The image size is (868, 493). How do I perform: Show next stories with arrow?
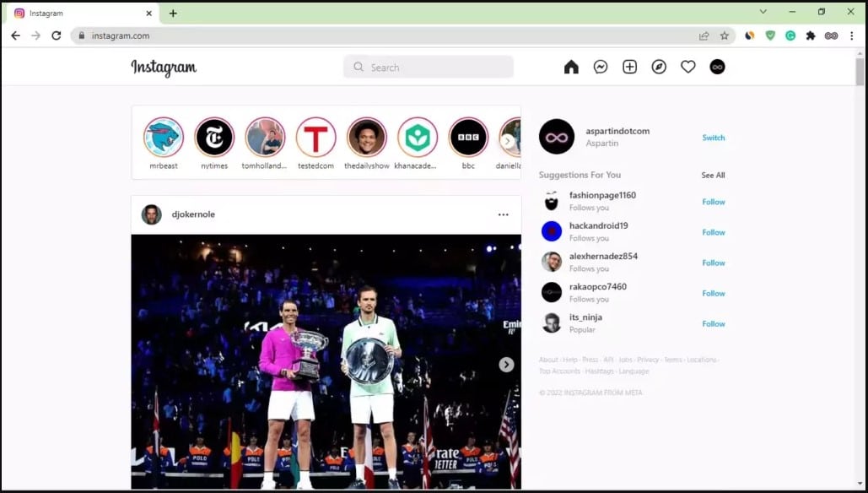click(x=507, y=141)
